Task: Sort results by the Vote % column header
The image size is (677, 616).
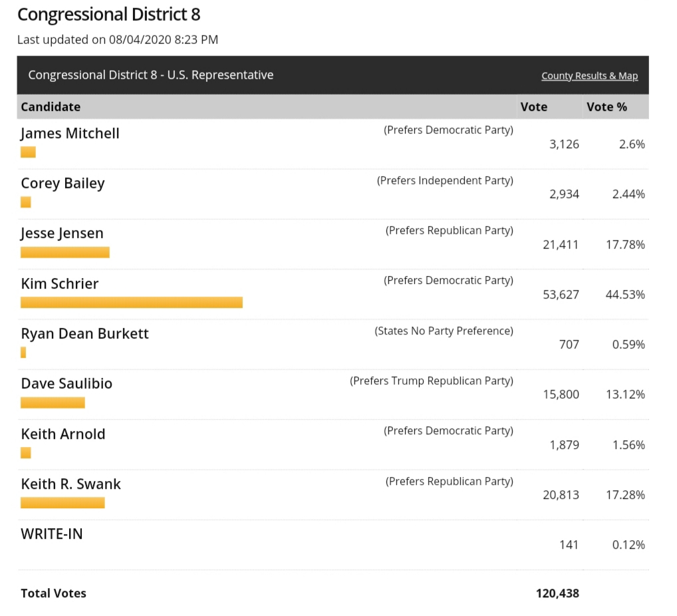Action: click(607, 106)
